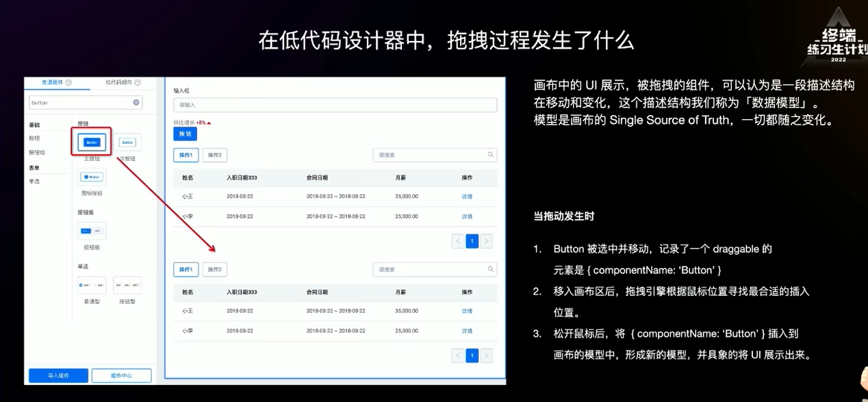Screen dimensions: 868x402
Task: Focus the component search field containing 'button'
Action: 86,103
